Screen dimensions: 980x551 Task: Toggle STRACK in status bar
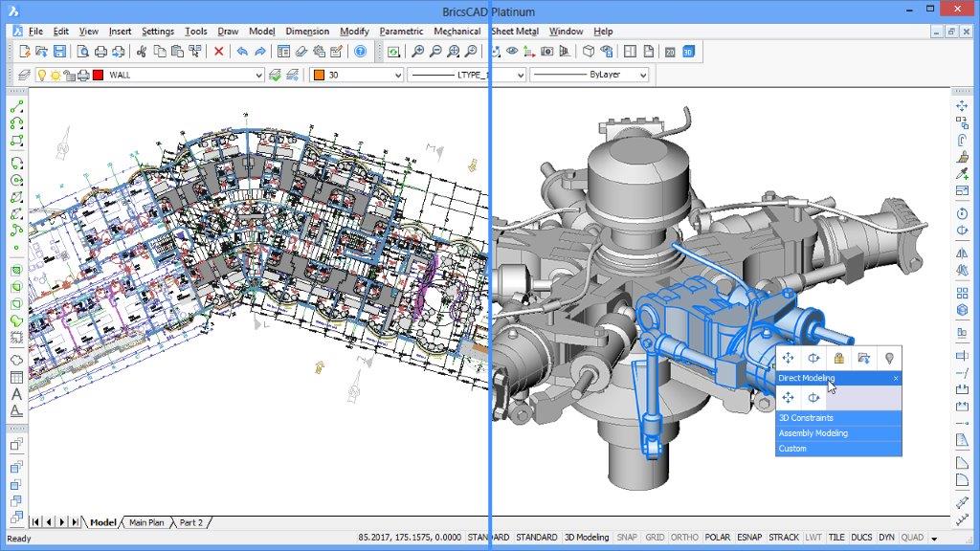[784, 538]
